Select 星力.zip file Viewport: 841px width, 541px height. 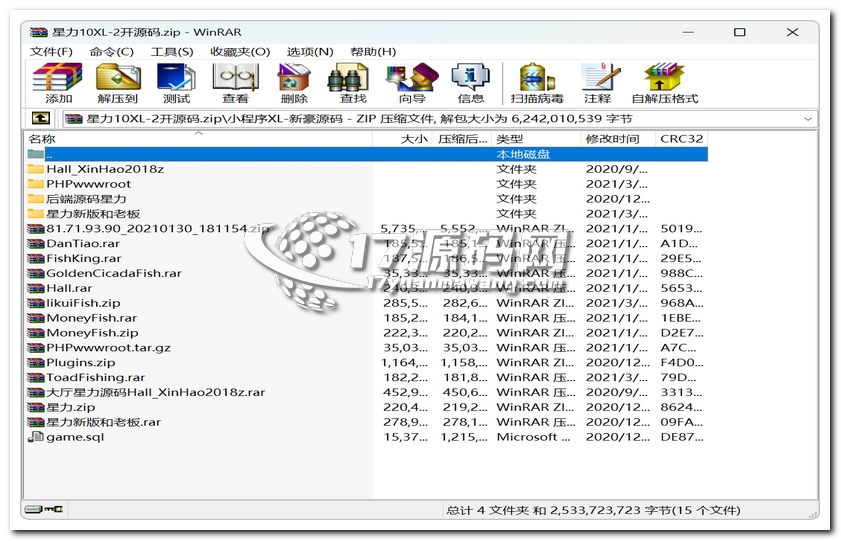pyautogui.click(x=367, y=407)
